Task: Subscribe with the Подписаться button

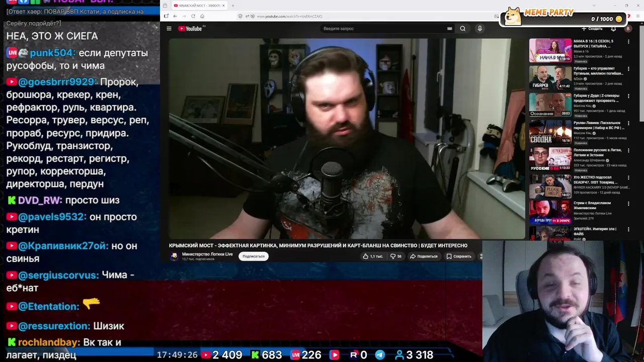Action: [x=253, y=256]
